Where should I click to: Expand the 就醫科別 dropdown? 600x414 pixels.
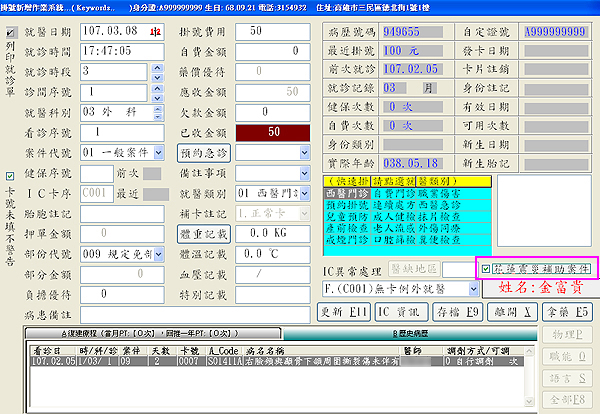pyautogui.click(x=157, y=111)
